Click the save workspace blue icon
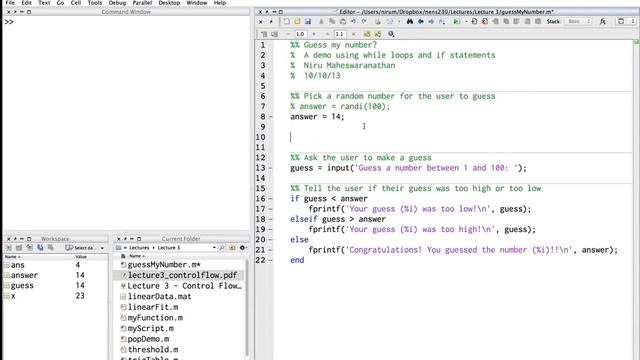Image resolution: width=640 pixels, height=360 pixels. [x=40, y=248]
